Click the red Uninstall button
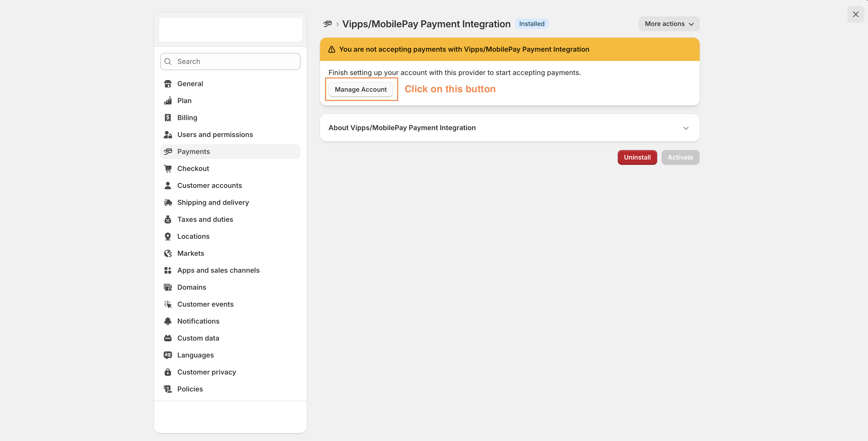Screen dimensions: 868x441 (x=637, y=157)
